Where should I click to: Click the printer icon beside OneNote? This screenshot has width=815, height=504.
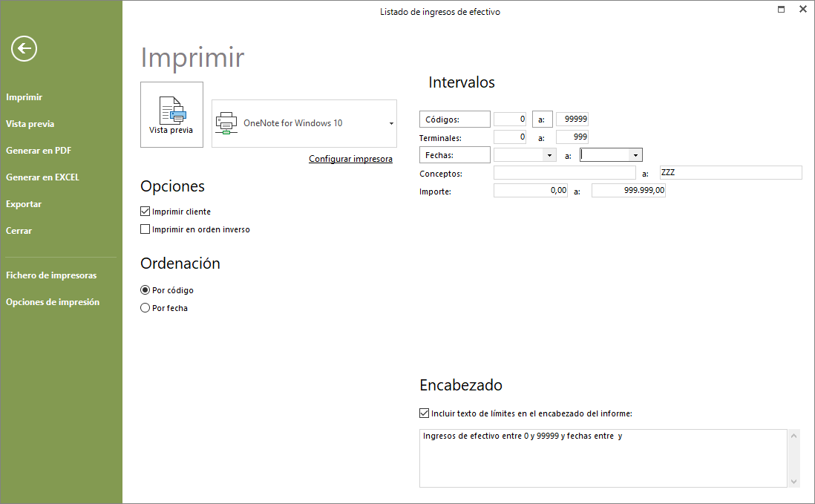tap(226, 123)
